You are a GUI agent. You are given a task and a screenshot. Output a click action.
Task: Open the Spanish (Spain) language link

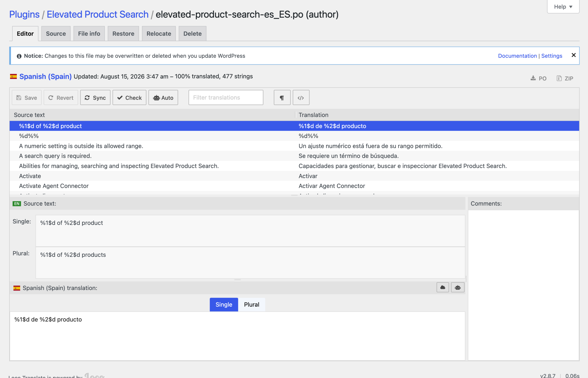(45, 76)
